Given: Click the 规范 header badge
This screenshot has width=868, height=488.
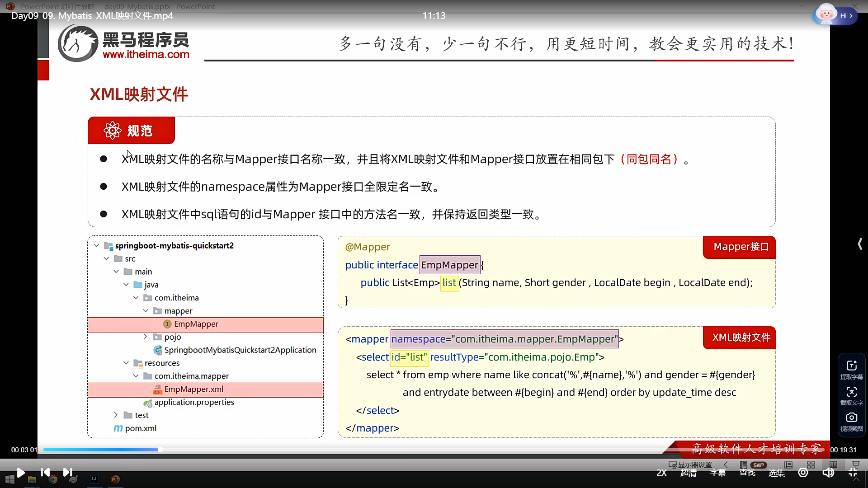Looking at the screenshot, I should (x=131, y=131).
